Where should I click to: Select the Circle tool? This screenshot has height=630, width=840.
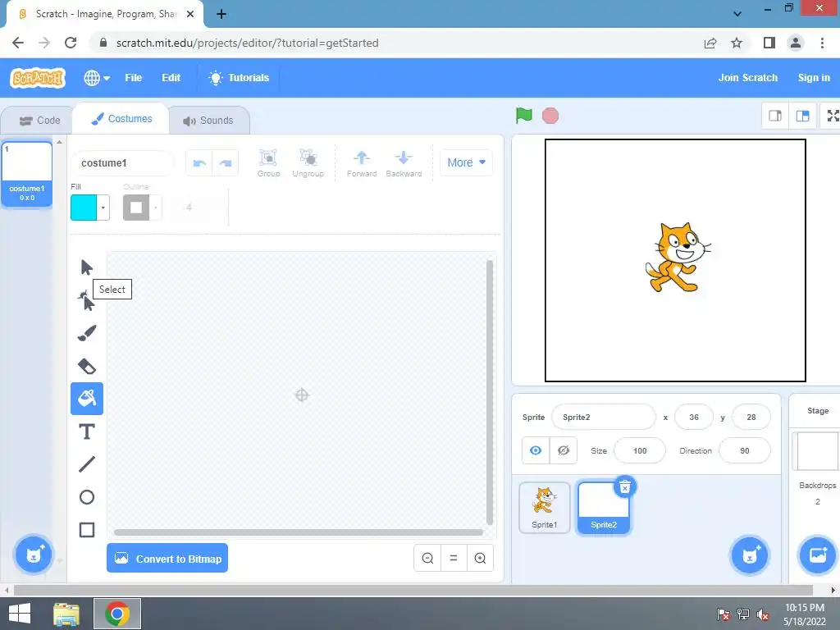point(86,497)
